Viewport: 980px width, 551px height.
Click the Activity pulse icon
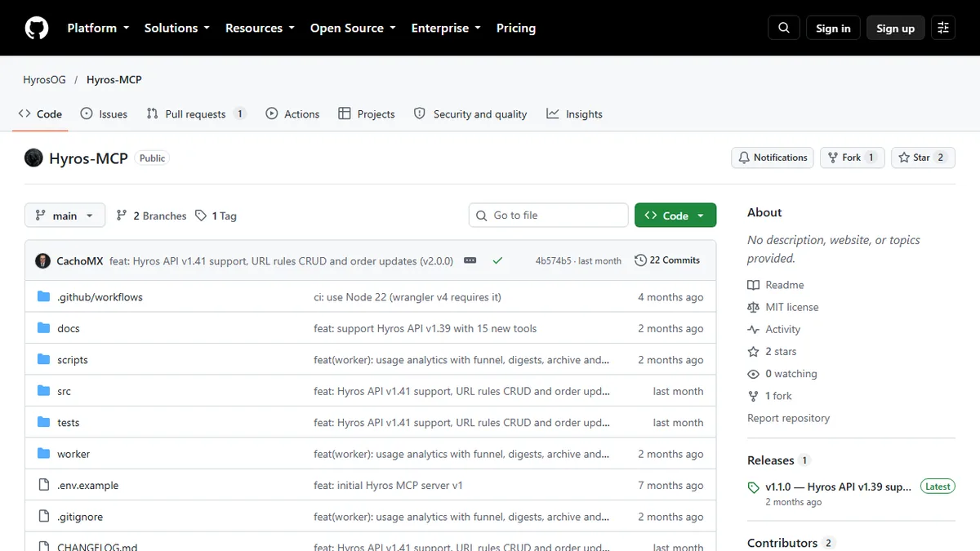pyautogui.click(x=753, y=329)
